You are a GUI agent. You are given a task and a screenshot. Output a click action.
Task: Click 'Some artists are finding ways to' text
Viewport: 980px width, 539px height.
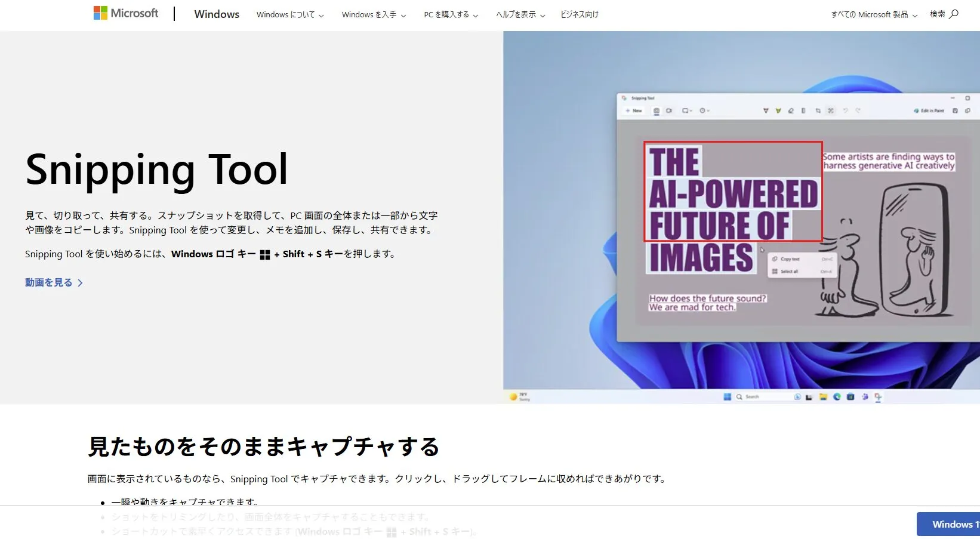[x=889, y=156]
